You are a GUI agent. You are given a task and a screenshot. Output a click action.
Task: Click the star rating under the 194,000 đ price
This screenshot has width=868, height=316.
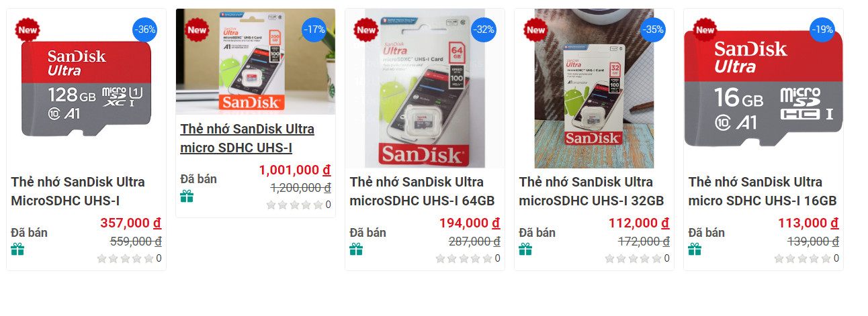(462, 258)
